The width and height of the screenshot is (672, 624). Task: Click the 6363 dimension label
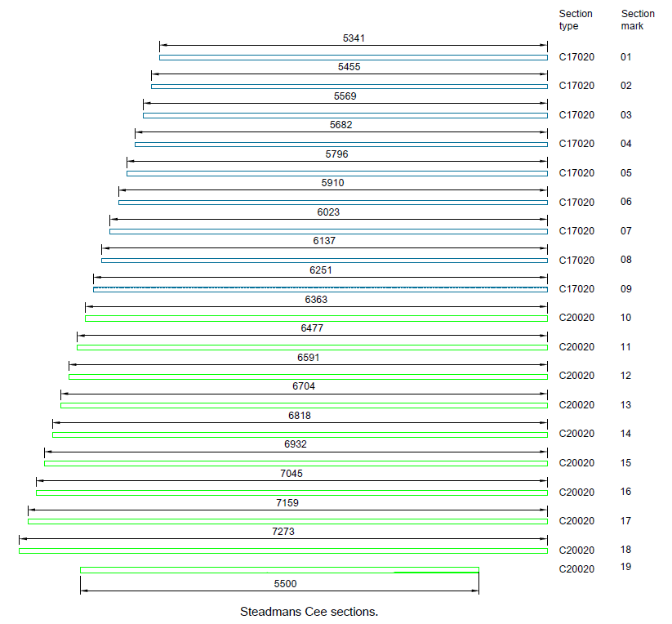tap(316, 300)
